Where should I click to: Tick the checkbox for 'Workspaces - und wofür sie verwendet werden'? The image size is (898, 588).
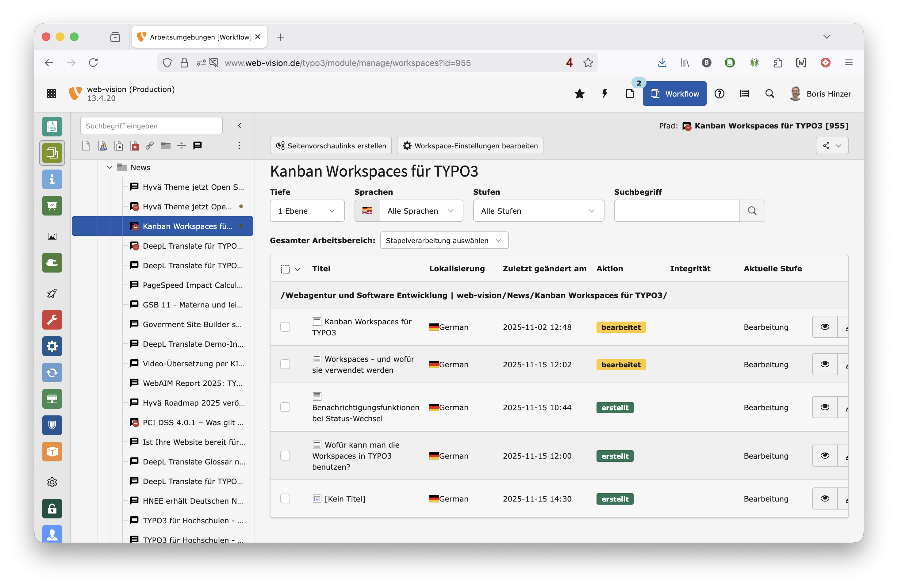285,364
